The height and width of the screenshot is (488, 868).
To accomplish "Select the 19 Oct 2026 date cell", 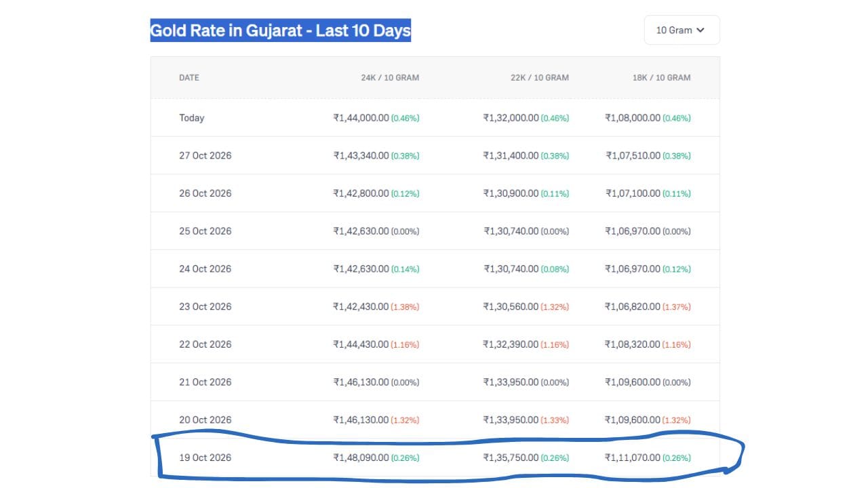I will (205, 457).
